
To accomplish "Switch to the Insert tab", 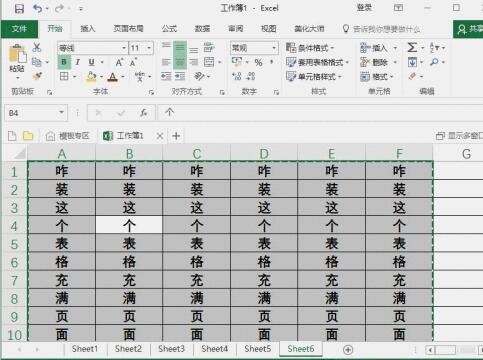I will click(x=88, y=29).
